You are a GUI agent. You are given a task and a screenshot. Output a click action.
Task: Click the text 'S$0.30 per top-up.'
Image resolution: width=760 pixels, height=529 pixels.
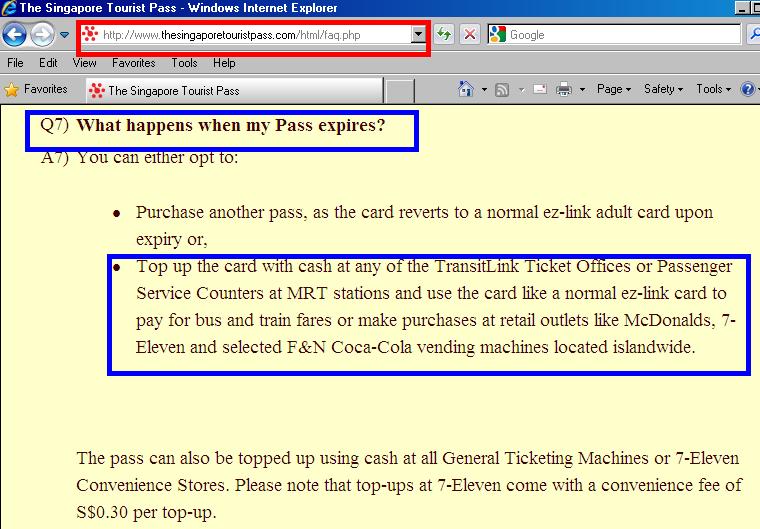point(146,513)
